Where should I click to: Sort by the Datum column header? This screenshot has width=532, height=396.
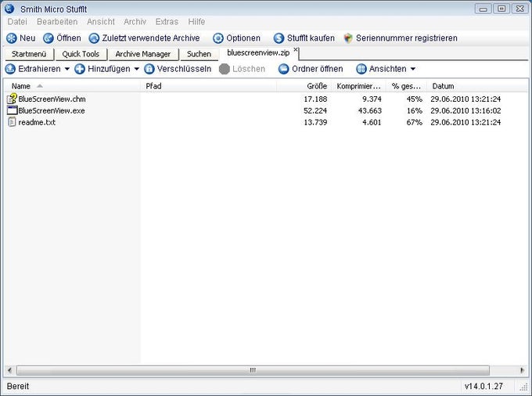point(477,86)
